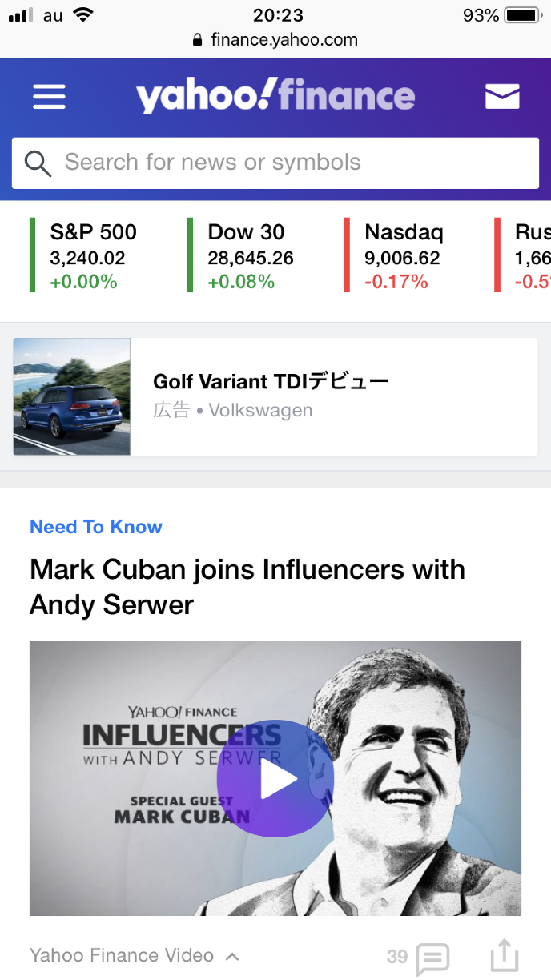Tap the search magnifier icon
This screenshot has width=551, height=980.
coord(38,163)
